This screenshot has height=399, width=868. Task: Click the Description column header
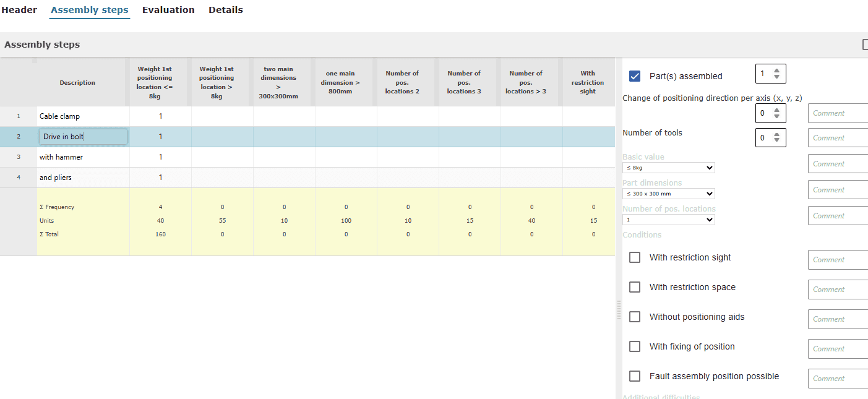point(77,82)
